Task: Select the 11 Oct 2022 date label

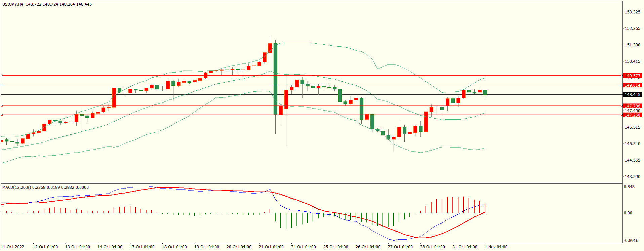Action: [12, 247]
